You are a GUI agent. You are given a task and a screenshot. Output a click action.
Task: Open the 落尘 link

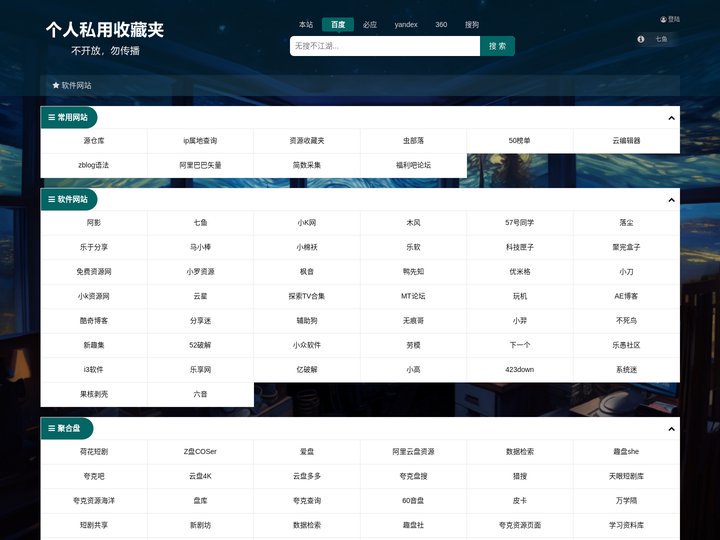626,223
